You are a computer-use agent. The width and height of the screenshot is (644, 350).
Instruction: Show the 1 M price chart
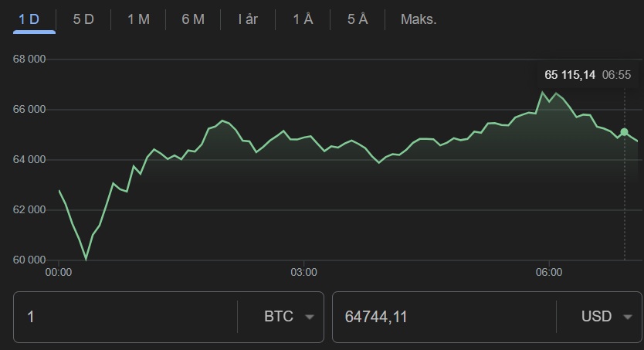point(138,19)
